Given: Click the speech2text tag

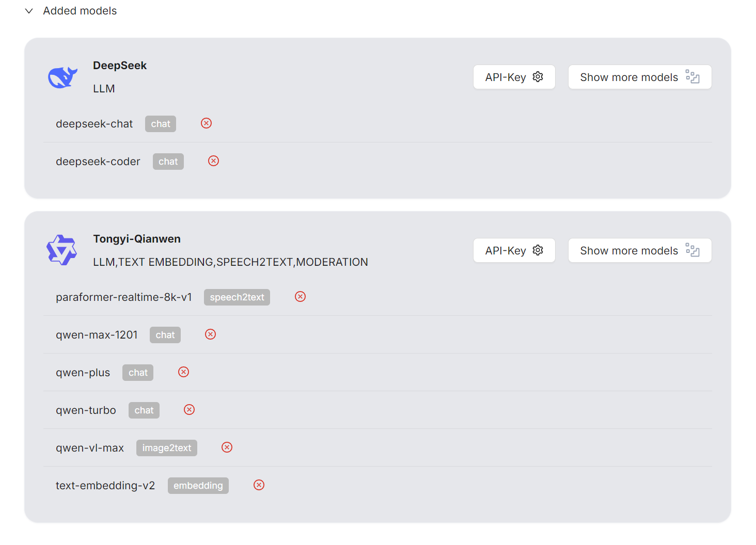Looking at the screenshot, I should 237,297.
